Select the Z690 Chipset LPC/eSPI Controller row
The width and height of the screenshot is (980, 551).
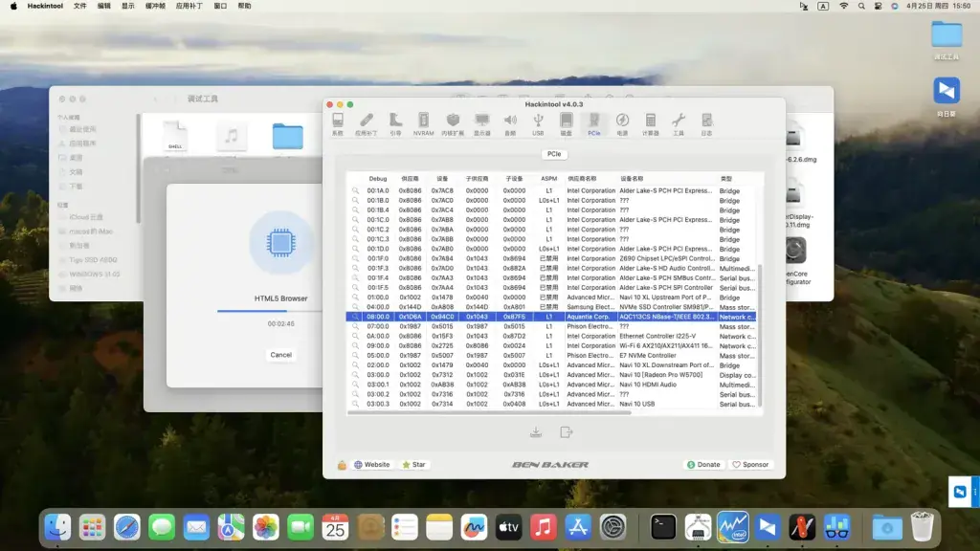tap(551, 258)
